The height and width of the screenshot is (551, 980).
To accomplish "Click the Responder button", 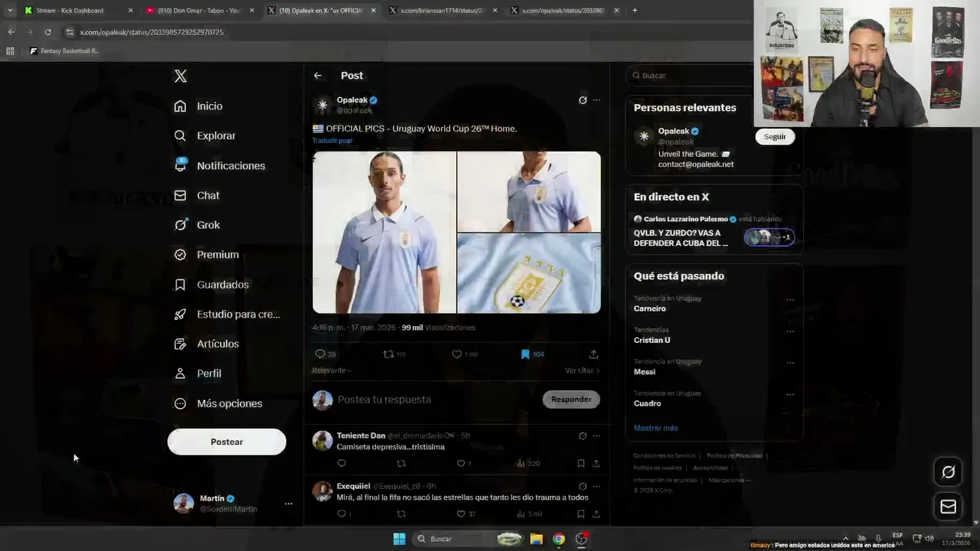I will (571, 399).
